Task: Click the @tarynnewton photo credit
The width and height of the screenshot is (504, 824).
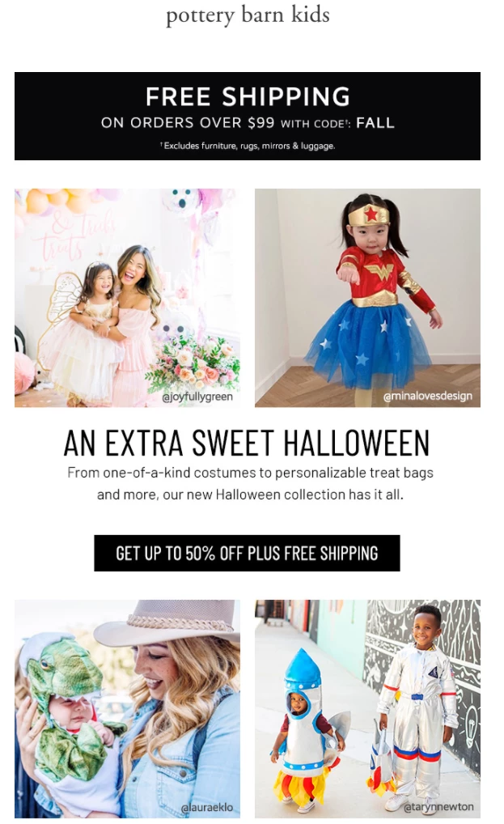Action: point(438,807)
